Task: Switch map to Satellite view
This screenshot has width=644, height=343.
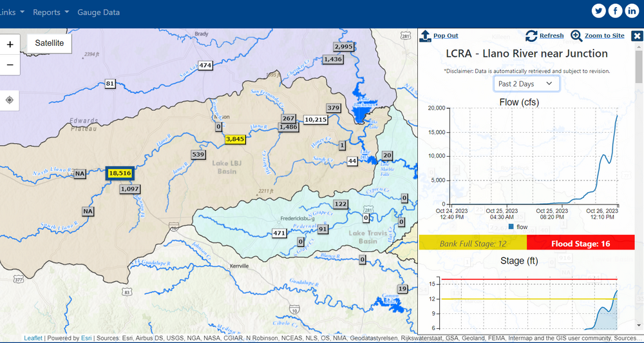Action: pyautogui.click(x=50, y=43)
